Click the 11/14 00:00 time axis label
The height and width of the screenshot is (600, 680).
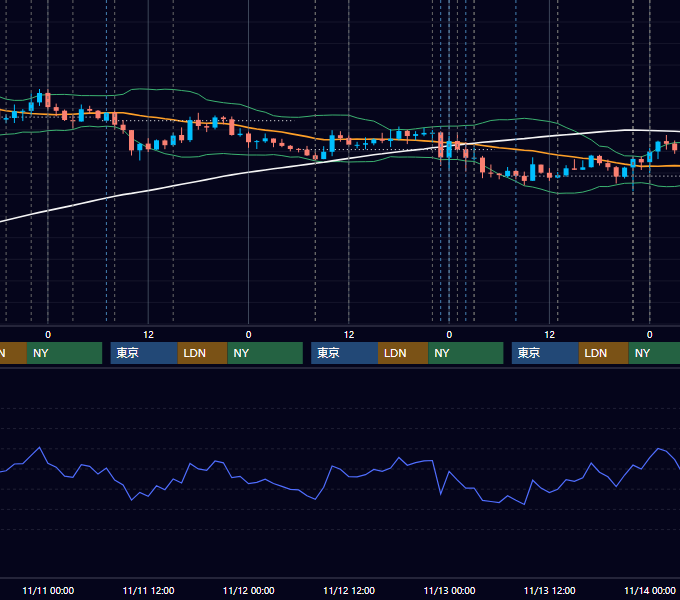(650, 590)
